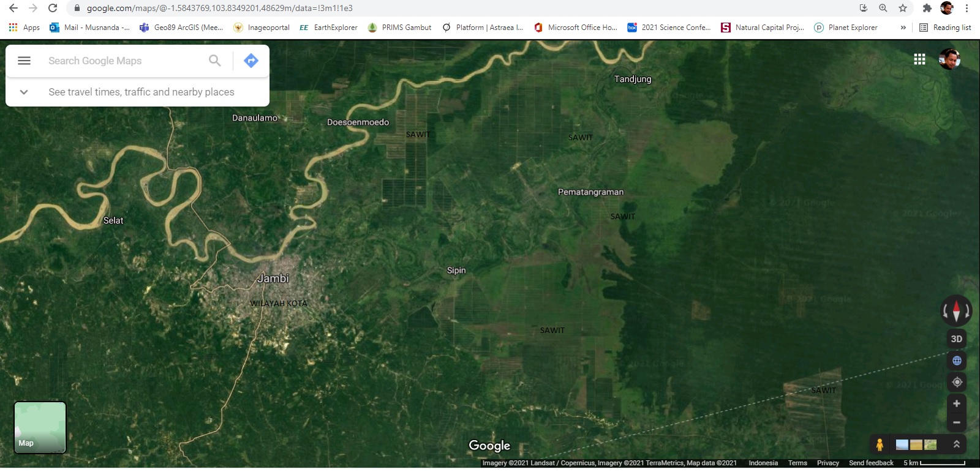This screenshot has width=980, height=472.
Task: Zoom in using the plus button
Action: pos(957,403)
